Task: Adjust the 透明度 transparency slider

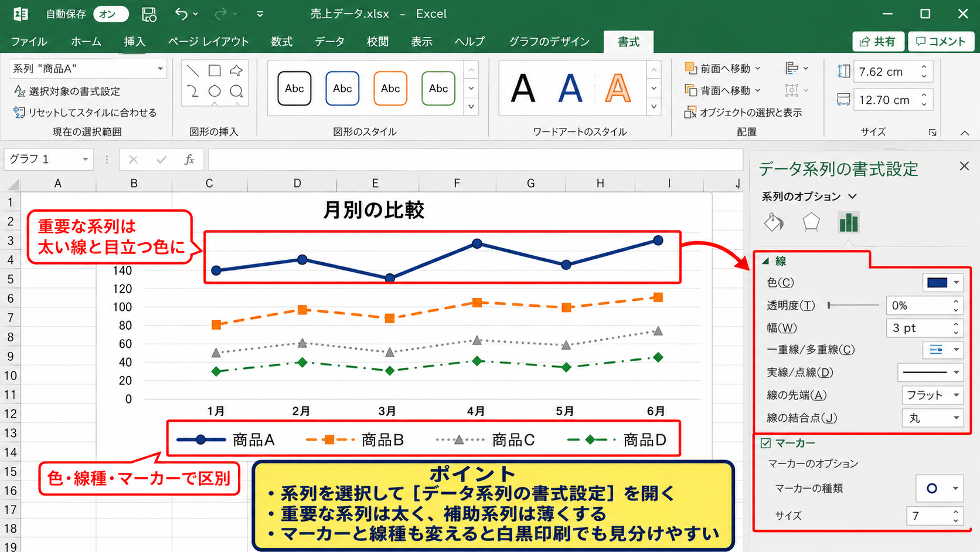Action: tap(853, 305)
